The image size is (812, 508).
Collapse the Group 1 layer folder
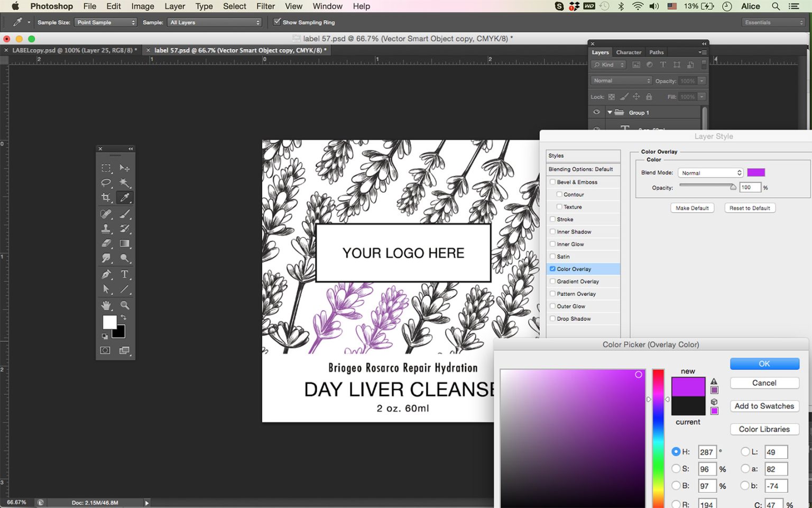tap(610, 113)
